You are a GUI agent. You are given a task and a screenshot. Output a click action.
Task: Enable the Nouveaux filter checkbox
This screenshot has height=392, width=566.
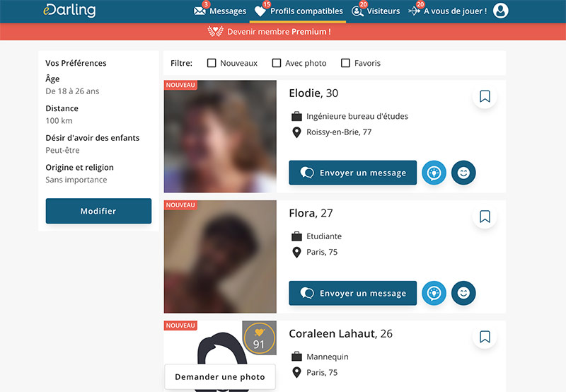click(212, 63)
